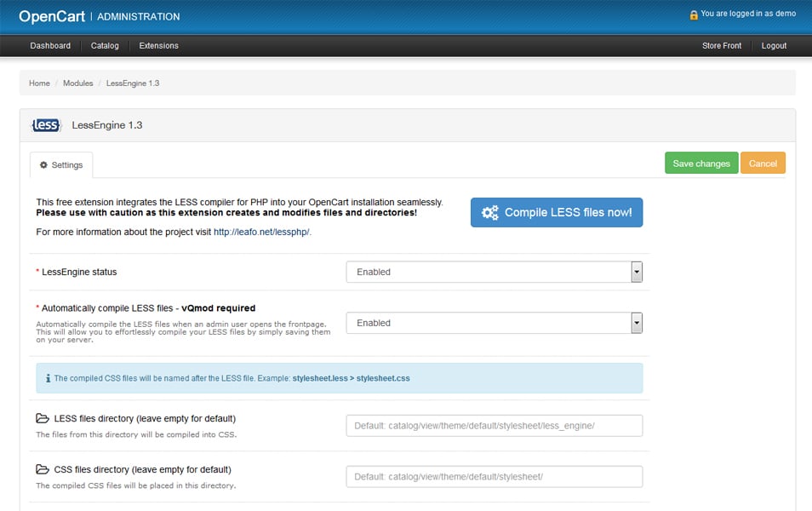Viewport: 812px width, 511px height.
Task: Open the Dashboard menu
Action: (50, 46)
